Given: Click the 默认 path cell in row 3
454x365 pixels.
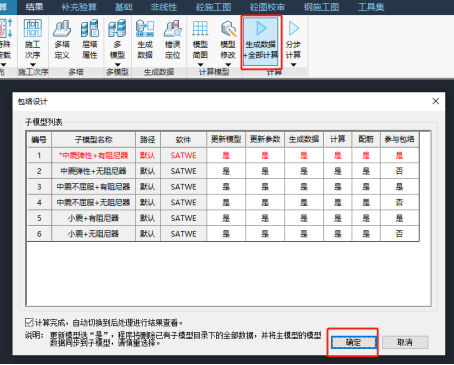Looking at the screenshot, I should [x=148, y=187].
